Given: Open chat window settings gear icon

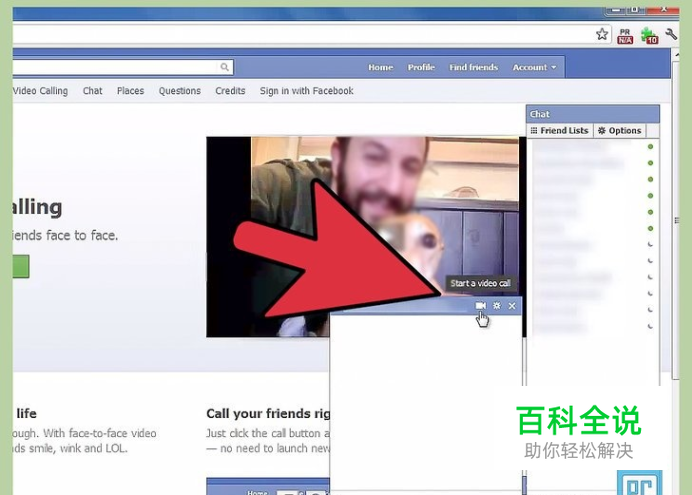Looking at the screenshot, I should coord(497,306).
